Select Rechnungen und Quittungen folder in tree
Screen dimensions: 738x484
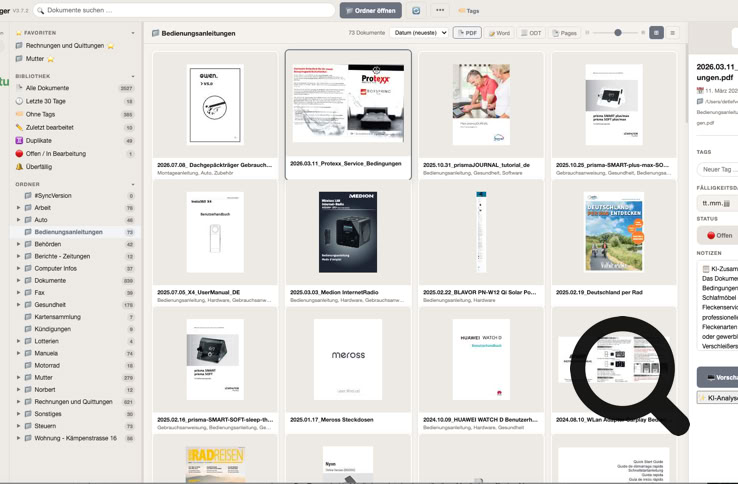coord(75,402)
